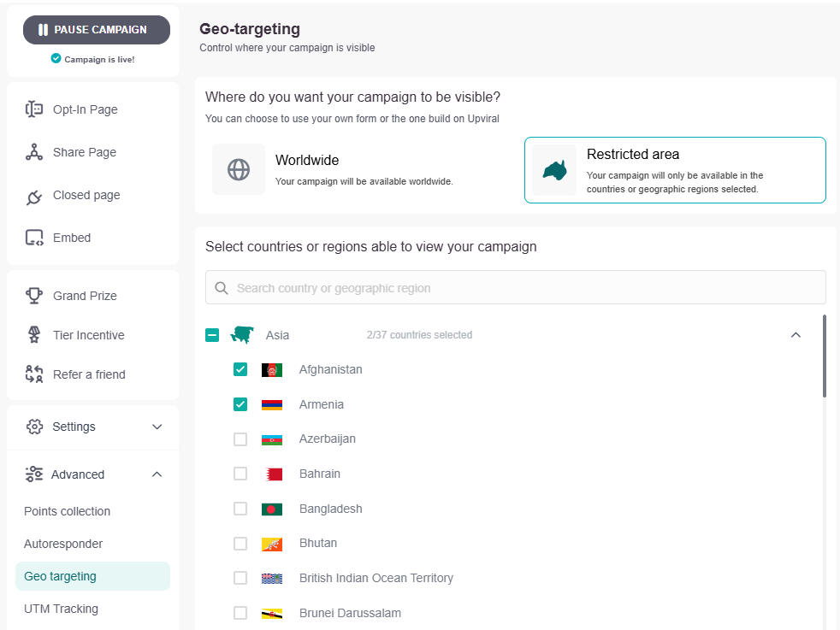This screenshot has width=840, height=630.
Task: Check the Brunei Darussalam checkbox
Action: click(240, 613)
